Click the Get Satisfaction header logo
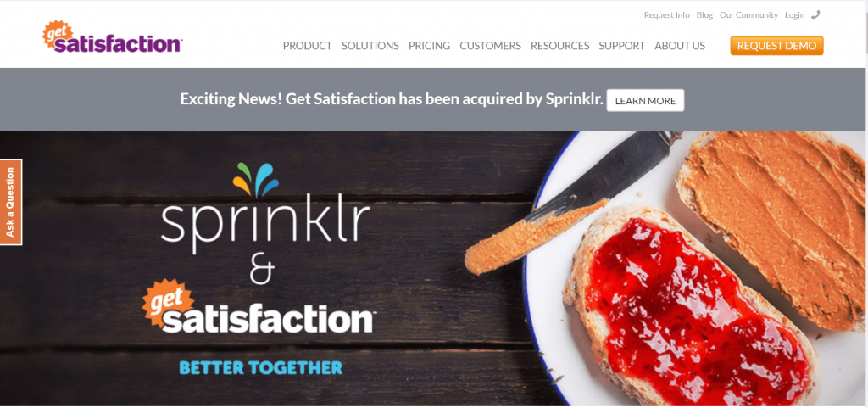Viewport: 868px width, 408px height. [113, 37]
